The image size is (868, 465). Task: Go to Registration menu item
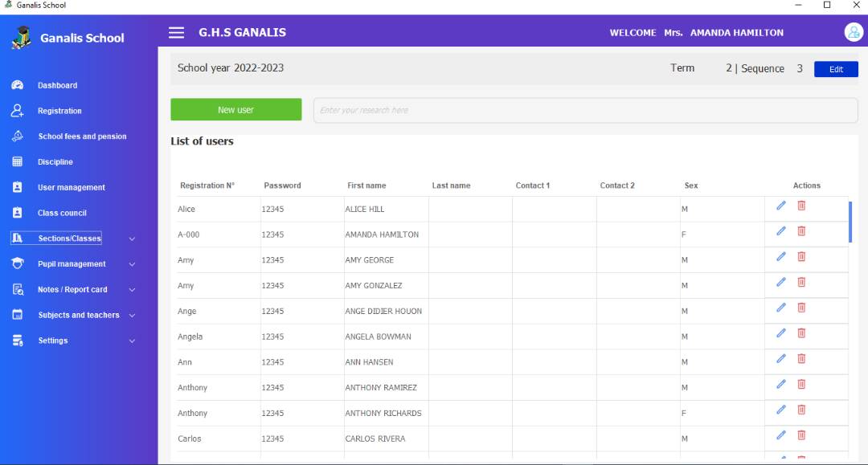[59, 111]
